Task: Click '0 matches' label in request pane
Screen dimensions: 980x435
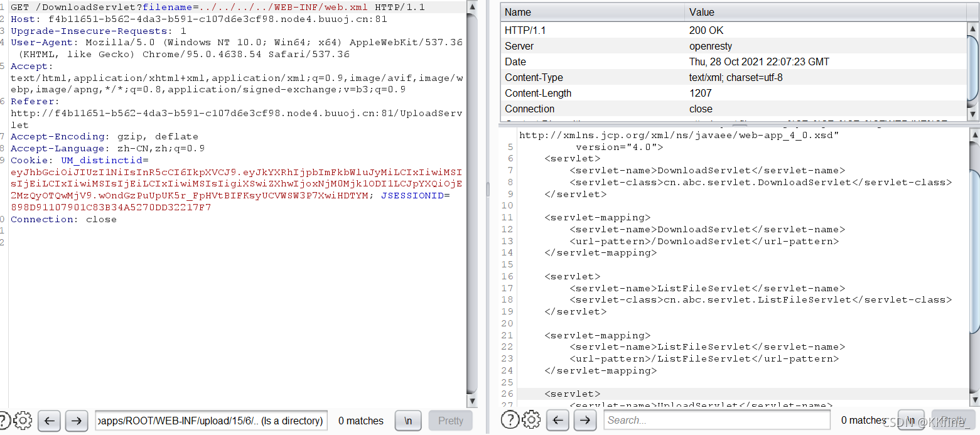Action: pos(360,421)
